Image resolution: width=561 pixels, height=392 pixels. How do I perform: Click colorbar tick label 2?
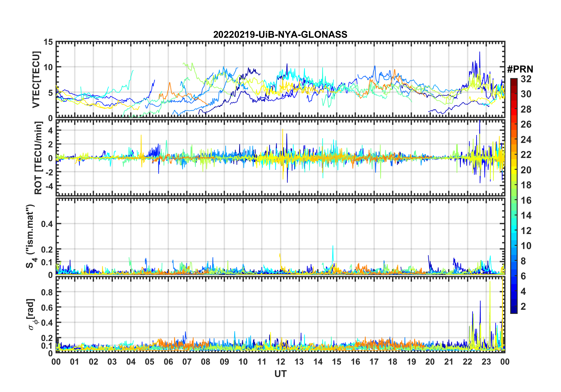pyautogui.click(x=523, y=306)
